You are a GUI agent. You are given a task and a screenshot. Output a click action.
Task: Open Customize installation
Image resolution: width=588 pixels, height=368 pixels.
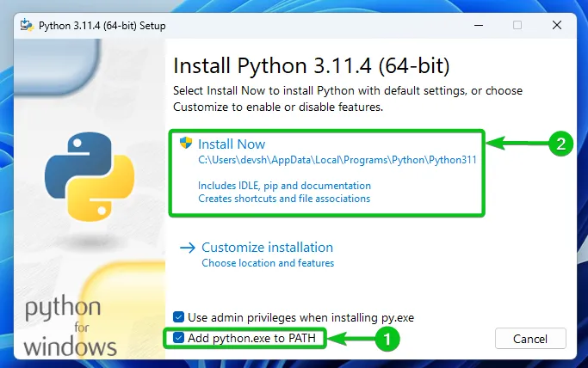click(267, 248)
